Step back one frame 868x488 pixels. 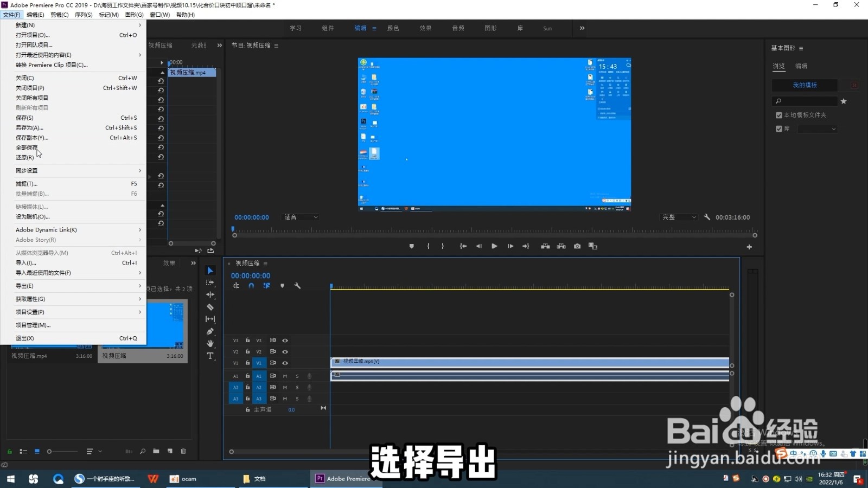click(478, 246)
